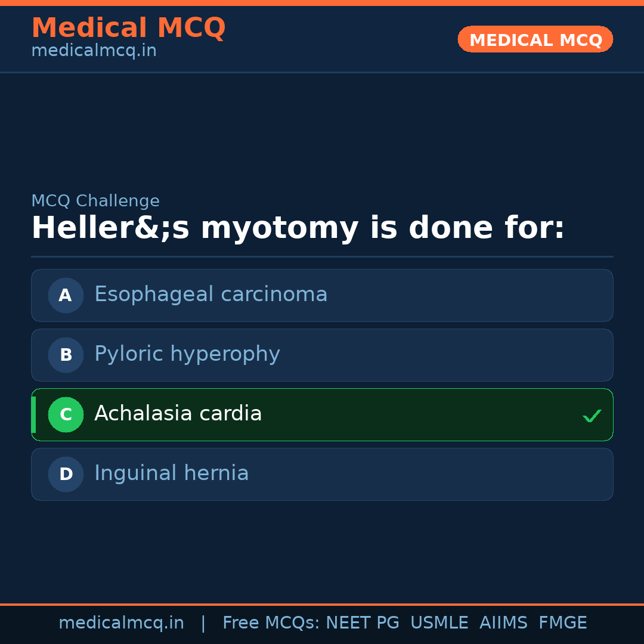Image resolution: width=644 pixels, height=644 pixels.
Task: Click "USMLE" in the footer
Action: point(439,623)
